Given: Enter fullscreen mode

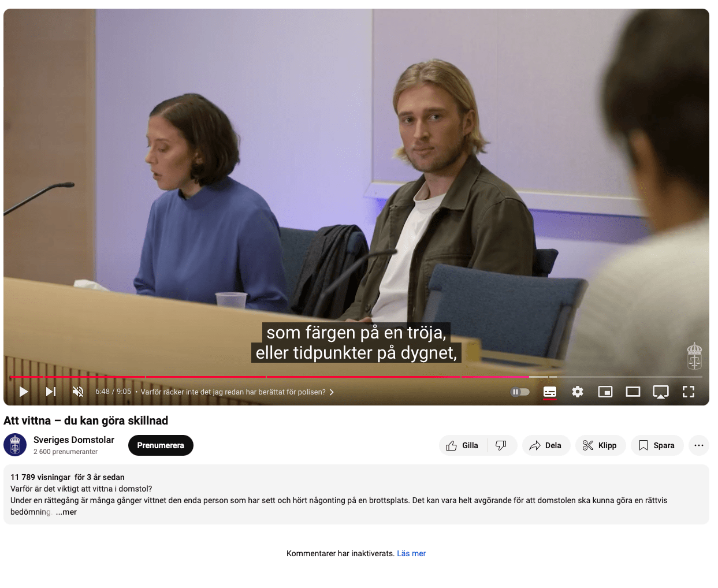Looking at the screenshot, I should pyautogui.click(x=689, y=392).
